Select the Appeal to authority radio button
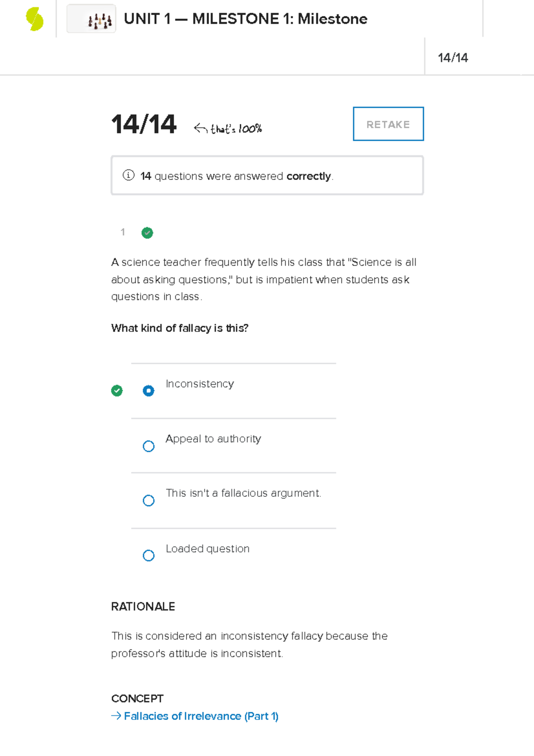Image resolution: width=534 pixels, height=756 pixels. click(x=149, y=446)
